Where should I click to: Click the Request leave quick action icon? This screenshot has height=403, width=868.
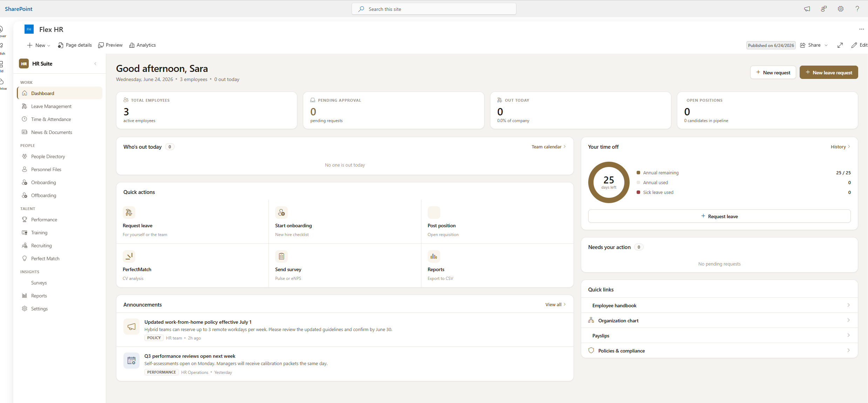tap(129, 213)
